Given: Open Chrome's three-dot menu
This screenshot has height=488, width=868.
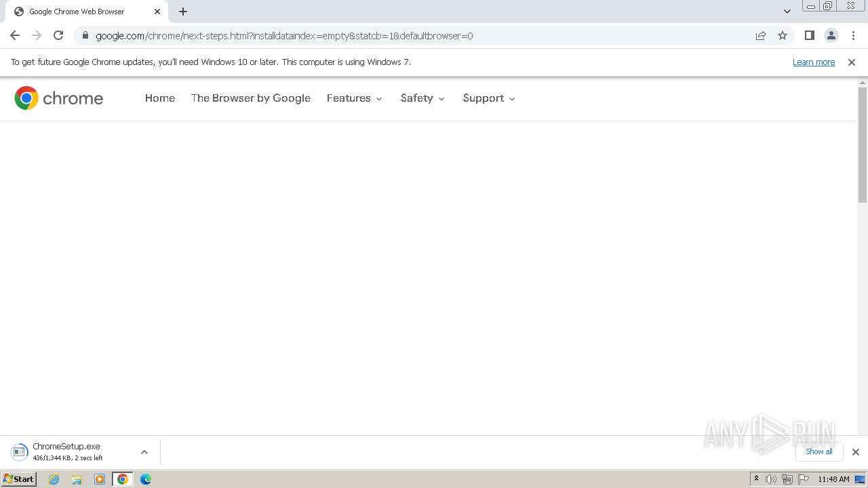Looking at the screenshot, I should [x=853, y=35].
